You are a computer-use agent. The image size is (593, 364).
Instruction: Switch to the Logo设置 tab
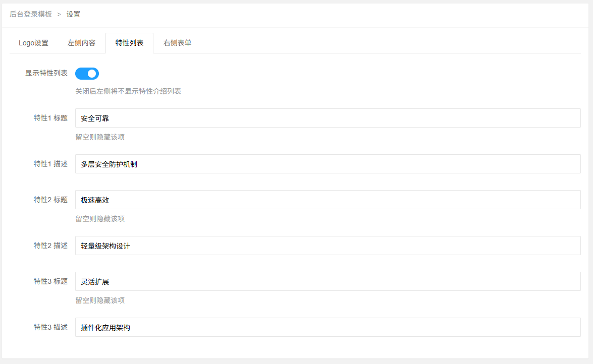33,43
